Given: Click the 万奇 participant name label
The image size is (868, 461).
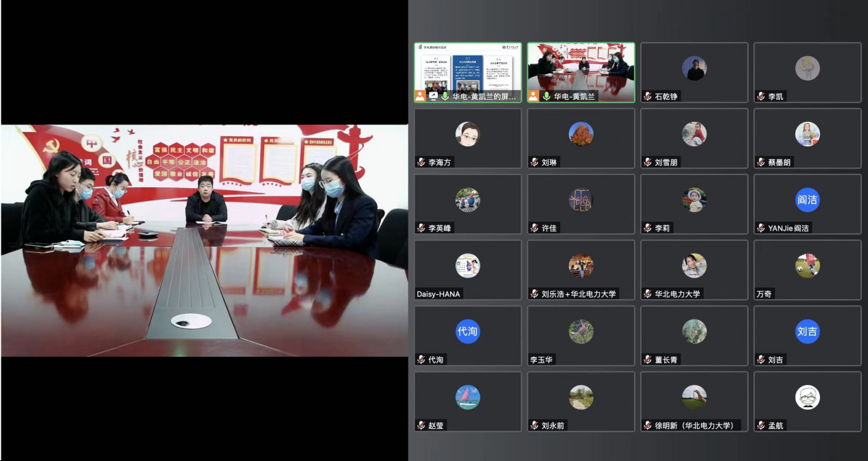Looking at the screenshot, I should click(x=763, y=294).
